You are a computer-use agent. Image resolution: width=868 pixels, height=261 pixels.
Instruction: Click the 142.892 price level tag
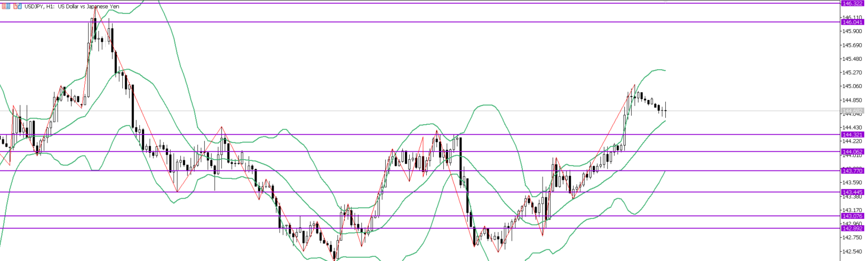(x=852, y=228)
